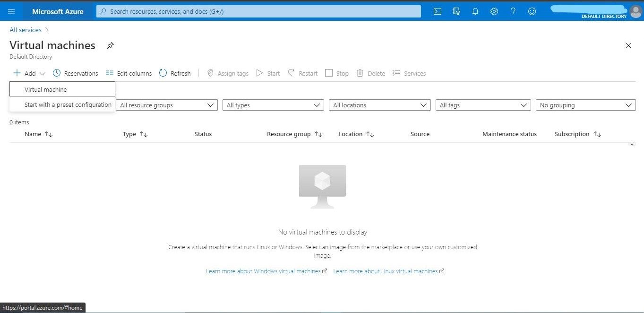Click the Delete trash icon

[361, 73]
